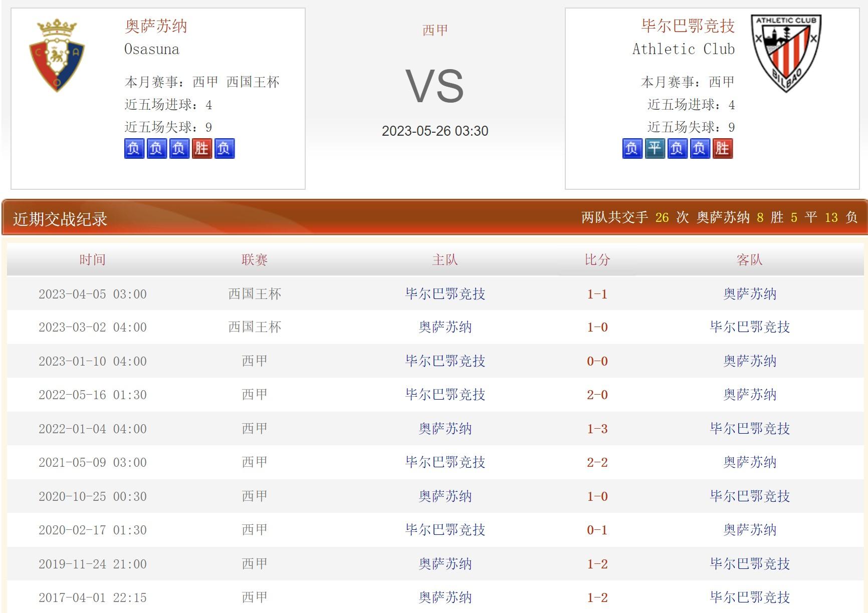
Task: Click the 西国王杯 league cell dated 2023-04-05
Action: 255,294
